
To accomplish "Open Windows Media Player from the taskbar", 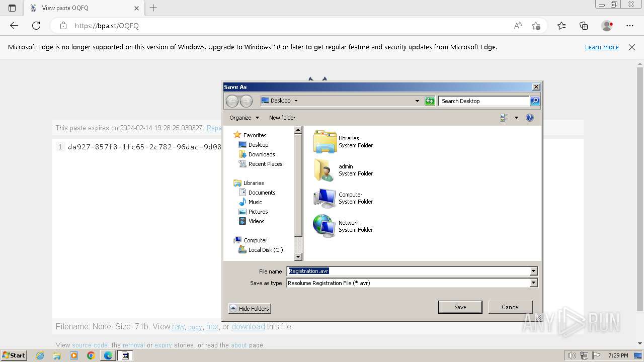I will point(74,355).
